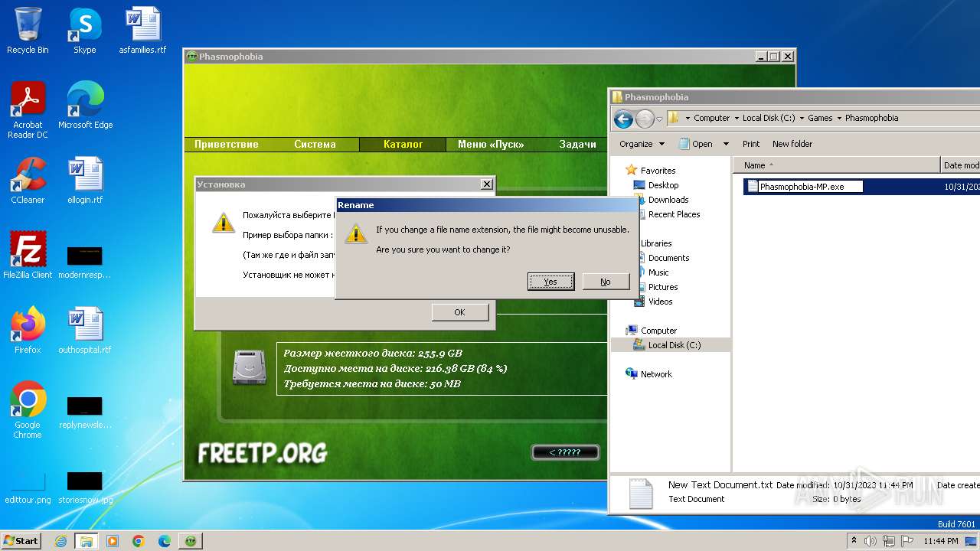The image size is (980, 551).
Task: Open Start menu
Action: point(21,541)
